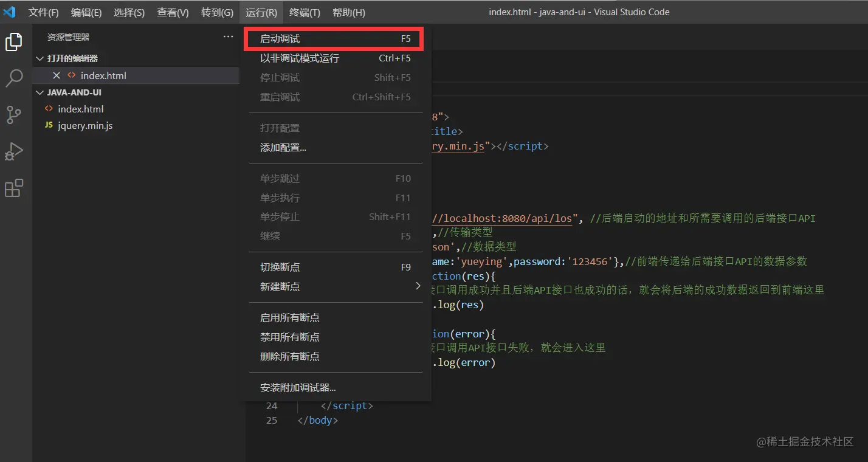Viewport: 868px width, 462px height.
Task: Open the Run and Debug view
Action: [x=14, y=151]
